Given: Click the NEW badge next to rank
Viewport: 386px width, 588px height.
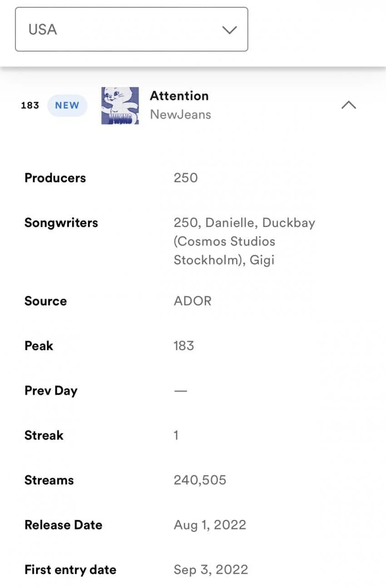Looking at the screenshot, I should coord(67,105).
